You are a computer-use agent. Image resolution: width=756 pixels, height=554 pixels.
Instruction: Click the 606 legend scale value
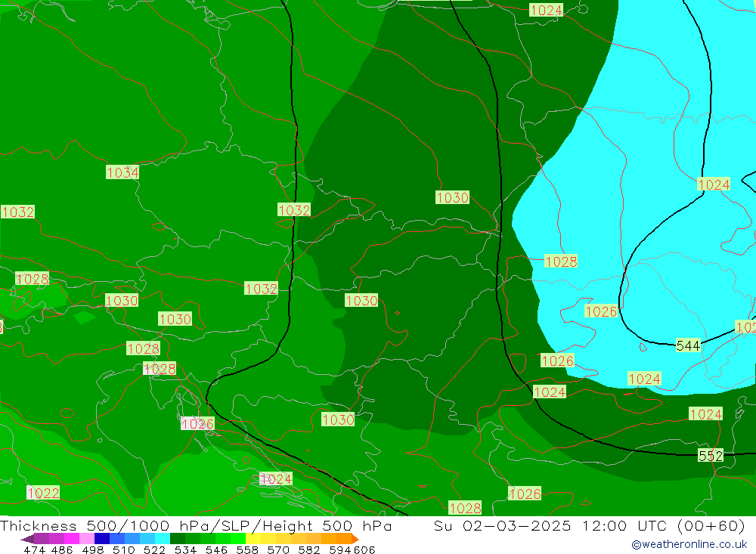364,549
